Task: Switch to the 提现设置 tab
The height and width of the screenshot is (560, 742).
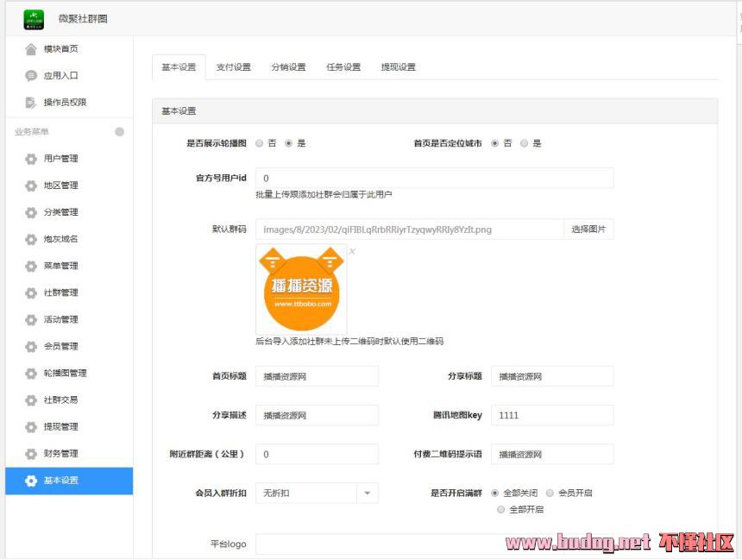Action: point(398,67)
